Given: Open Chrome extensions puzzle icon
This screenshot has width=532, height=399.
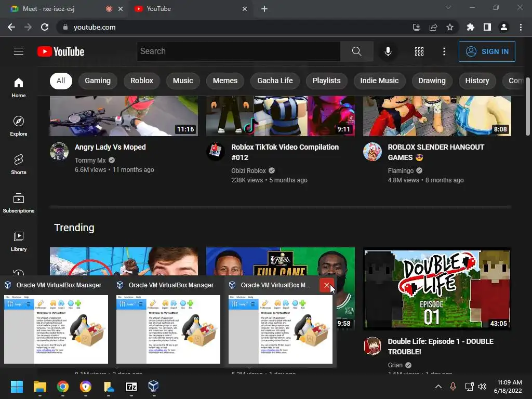Looking at the screenshot, I should (x=471, y=27).
